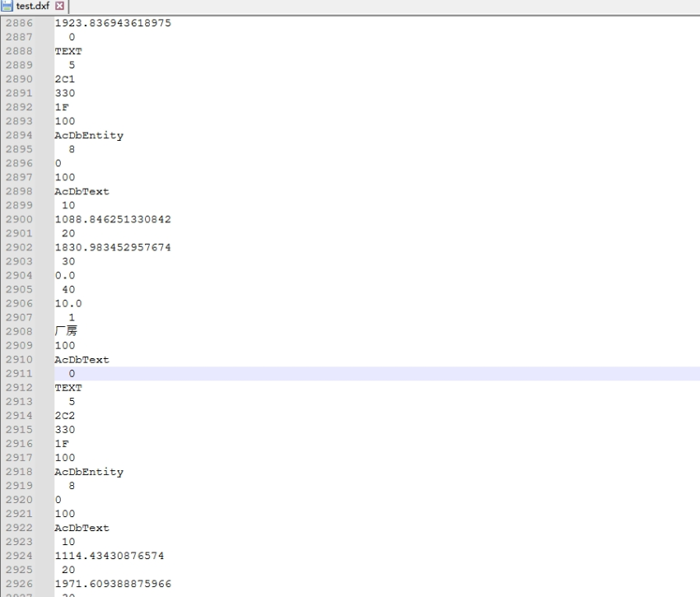The width and height of the screenshot is (700, 597).
Task: Click AcDbText on line 2922
Action: (82, 528)
